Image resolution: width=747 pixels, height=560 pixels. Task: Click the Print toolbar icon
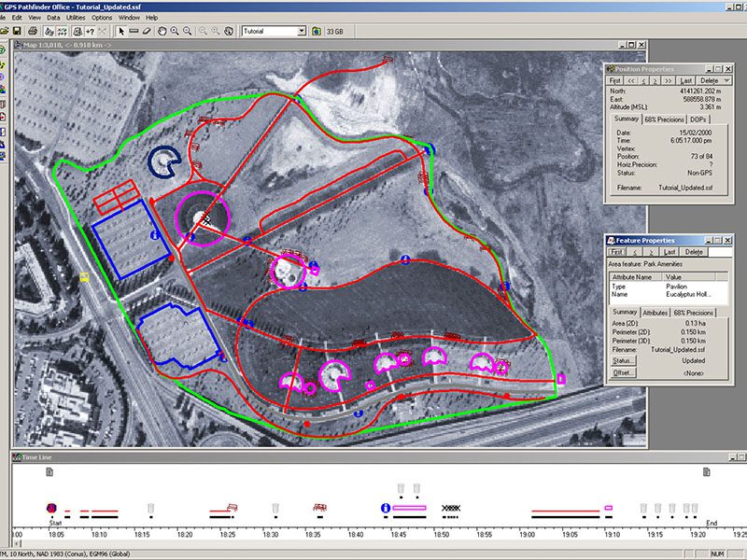[x=32, y=31]
